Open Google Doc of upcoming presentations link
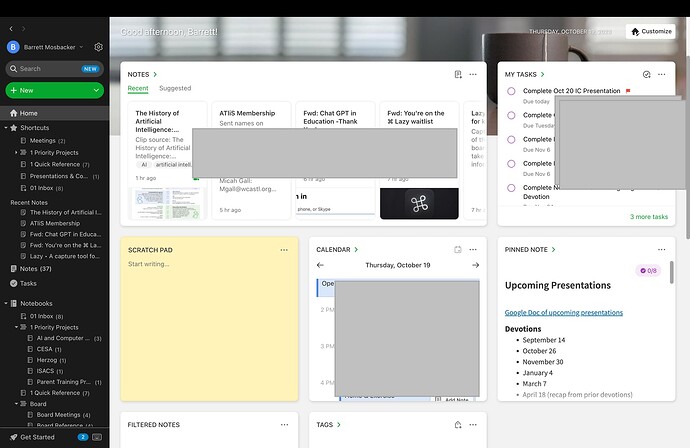 click(x=564, y=312)
